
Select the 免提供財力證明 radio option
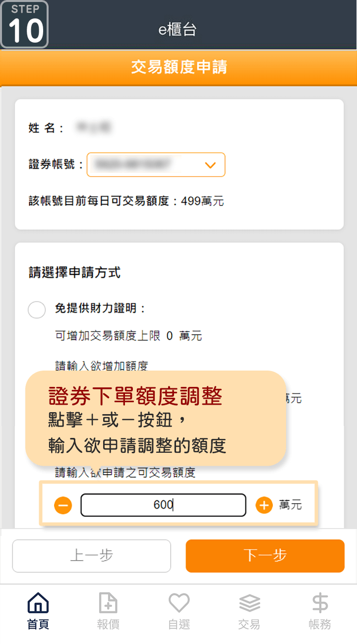point(37,310)
